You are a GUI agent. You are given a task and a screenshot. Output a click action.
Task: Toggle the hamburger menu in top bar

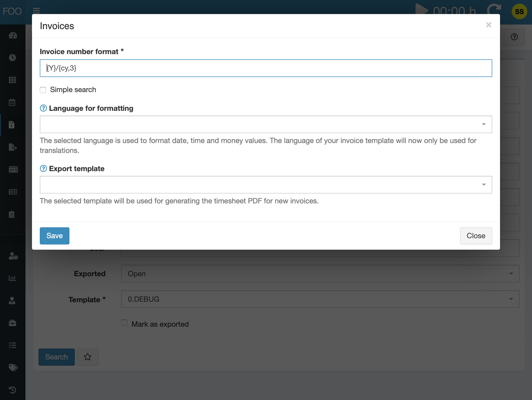36,11
